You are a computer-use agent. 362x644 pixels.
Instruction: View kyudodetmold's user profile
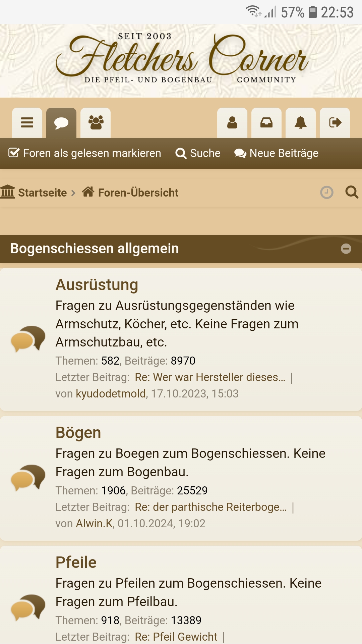(x=111, y=393)
